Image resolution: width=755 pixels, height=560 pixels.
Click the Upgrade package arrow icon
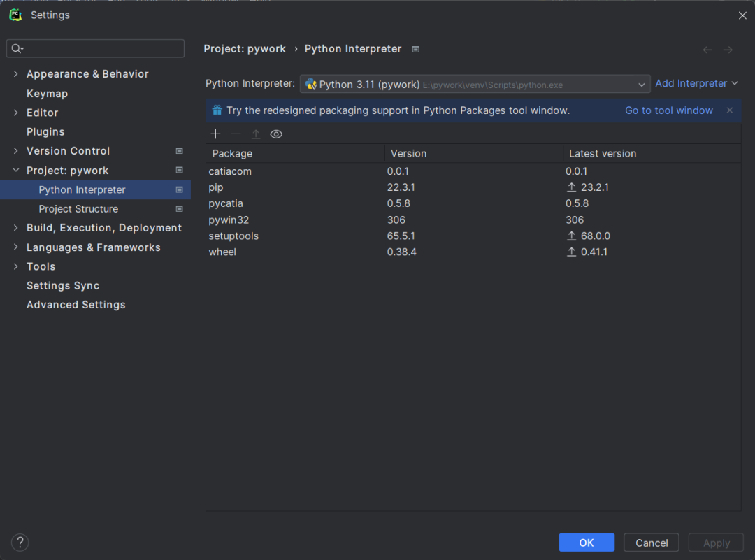[x=256, y=134]
